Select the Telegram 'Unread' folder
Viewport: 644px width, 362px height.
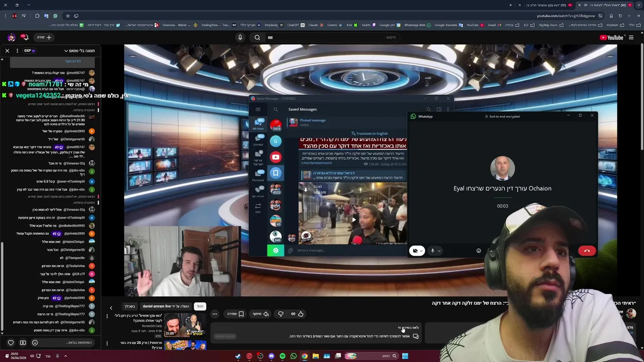(258, 139)
